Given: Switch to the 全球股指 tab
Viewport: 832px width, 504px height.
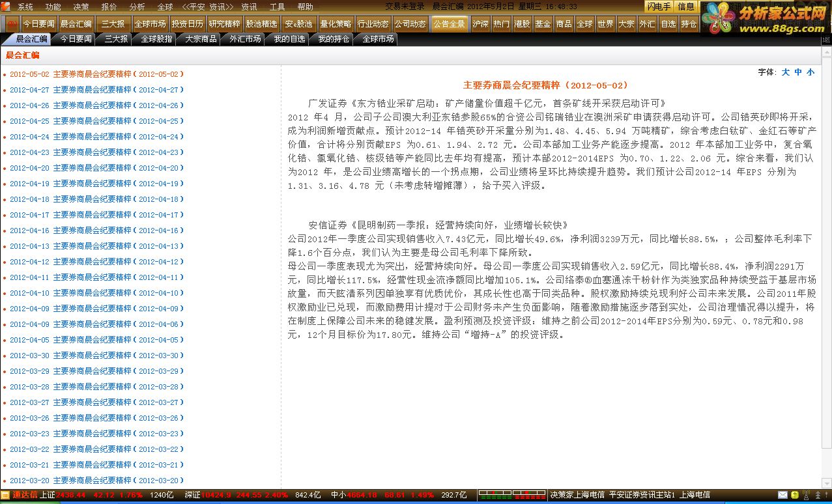Looking at the screenshot, I should (156, 39).
